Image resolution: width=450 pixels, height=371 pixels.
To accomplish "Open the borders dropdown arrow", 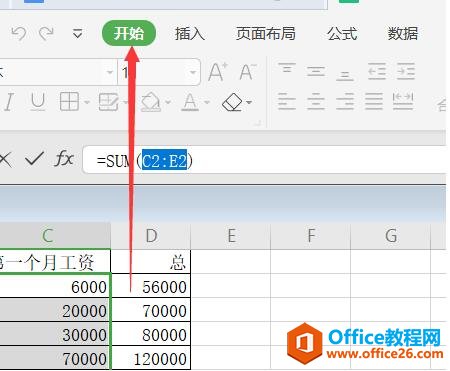I will [87, 102].
